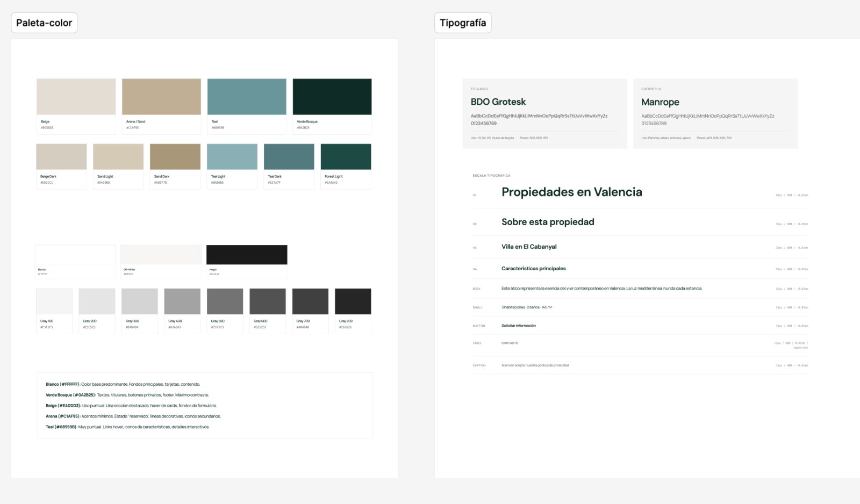
Task: Pick the Sand Dark swatch
Action: [x=175, y=157]
